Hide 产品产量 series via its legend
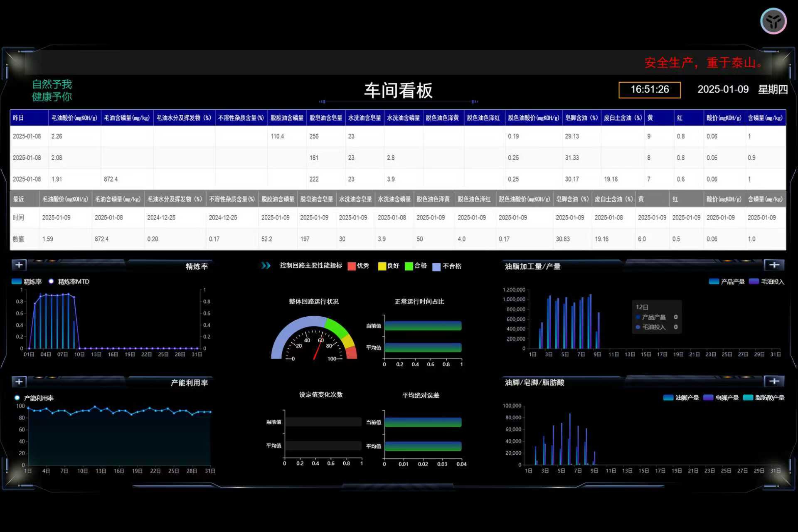Viewport: 798px width, 532px height. 714,281
